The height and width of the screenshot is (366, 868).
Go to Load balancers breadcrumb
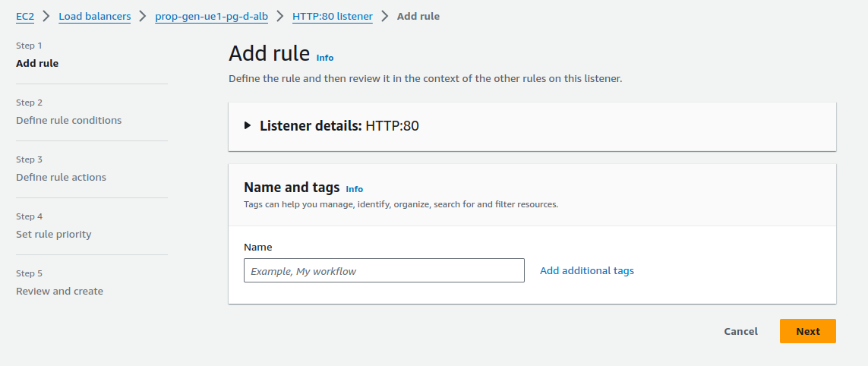coord(95,17)
